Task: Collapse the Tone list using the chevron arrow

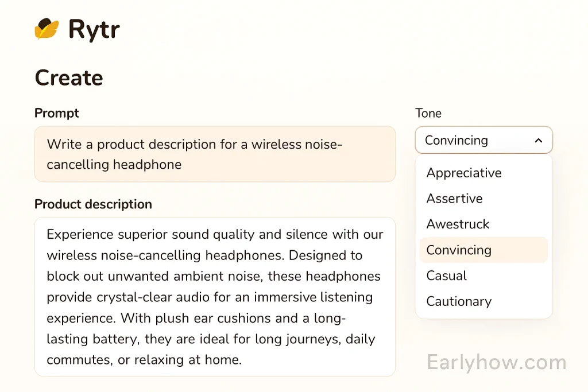Action: click(x=538, y=141)
